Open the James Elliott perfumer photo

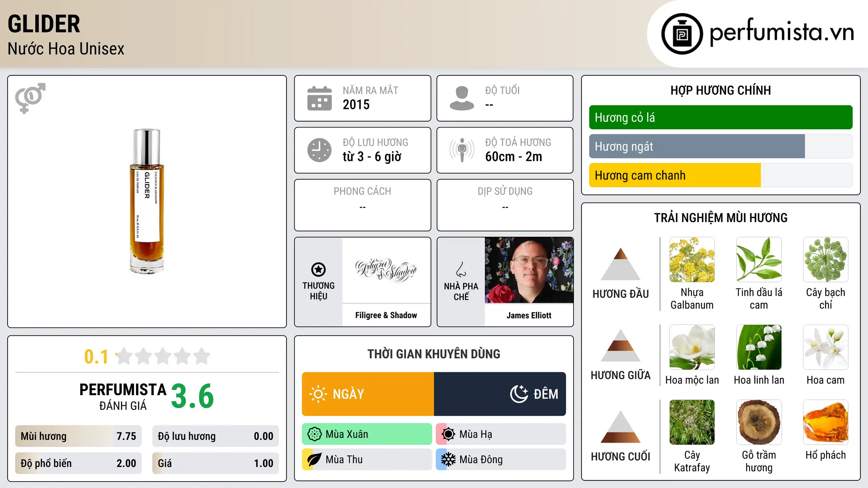coord(529,270)
